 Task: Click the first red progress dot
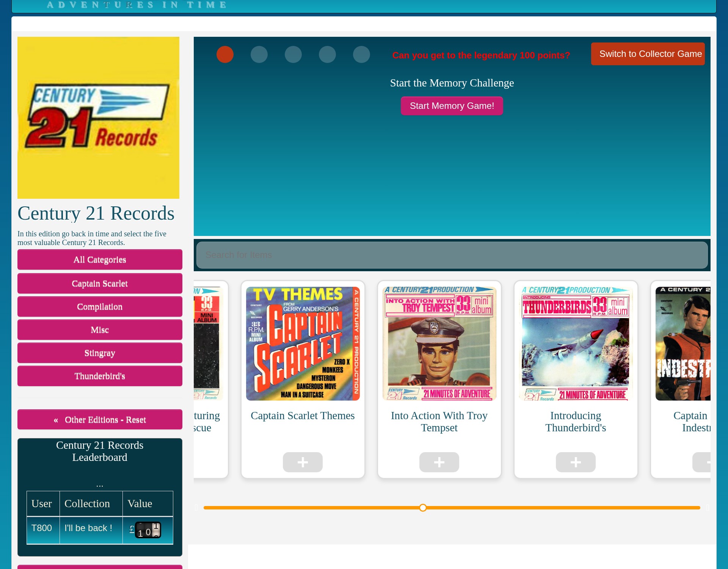tap(225, 55)
